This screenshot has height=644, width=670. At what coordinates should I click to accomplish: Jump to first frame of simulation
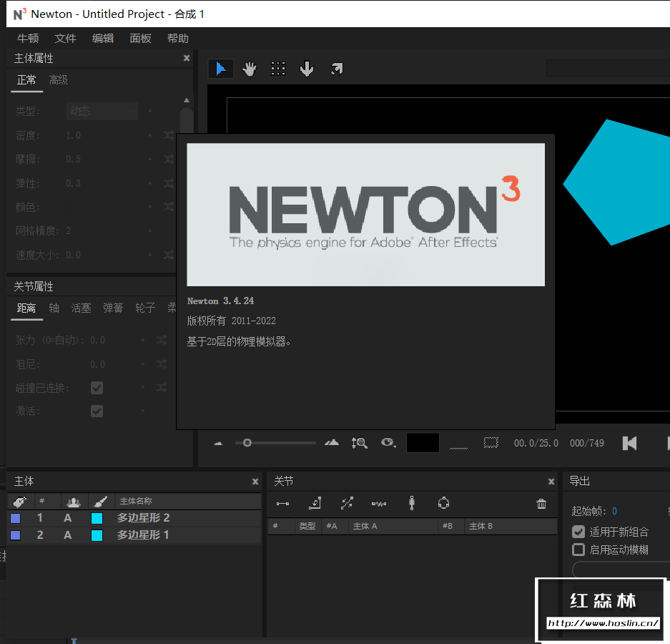(x=629, y=443)
